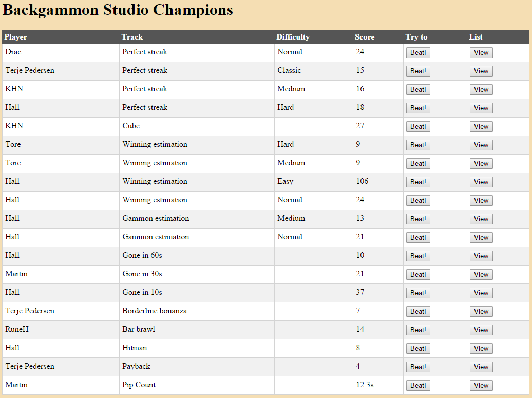View Perfect streak Hard list

[x=481, y=108]
